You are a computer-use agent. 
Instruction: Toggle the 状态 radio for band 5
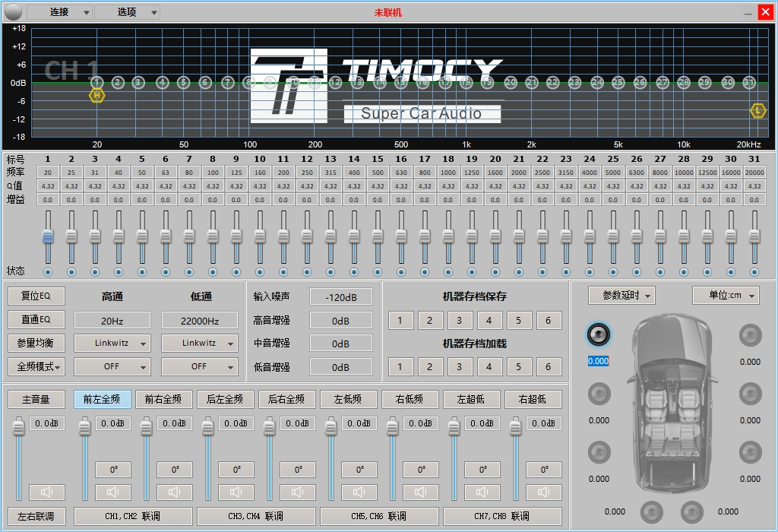pos(142,272)
